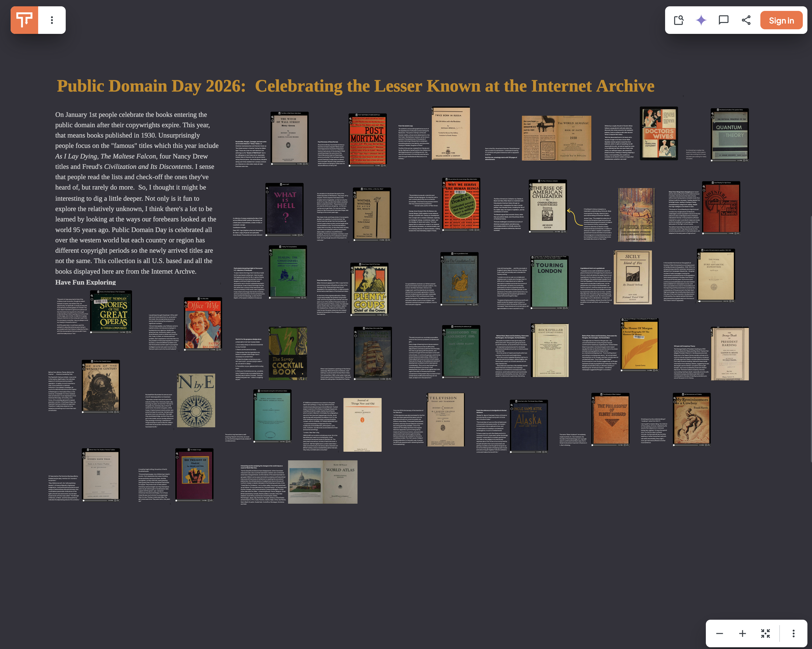812x649 pixels.
Task: Click the AI sparkle icon in top toolbar
Action: tap(701, 20)
